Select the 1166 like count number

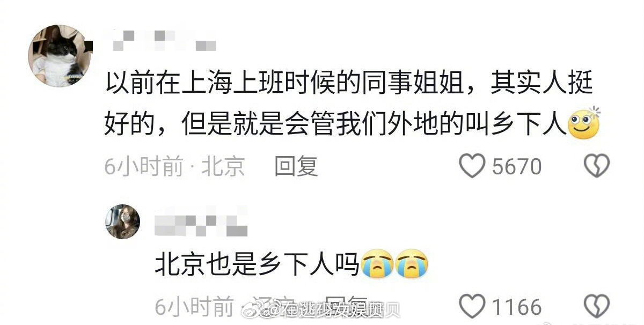[517, 307]
